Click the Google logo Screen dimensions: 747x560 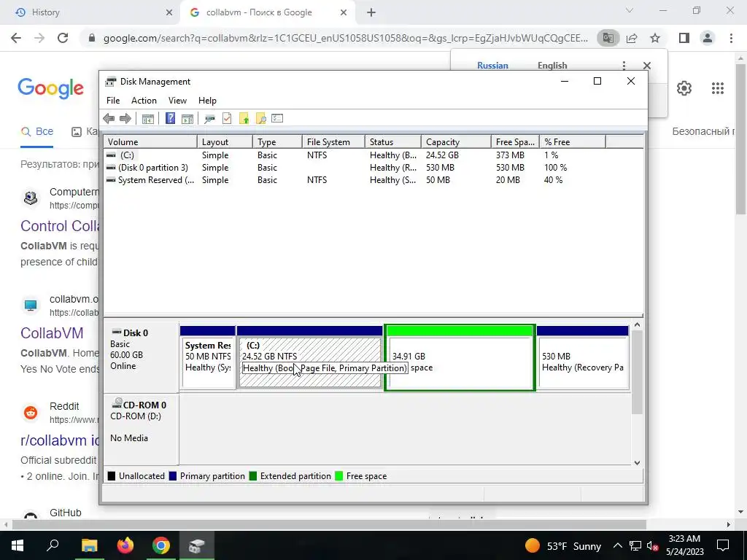point(50,88)
